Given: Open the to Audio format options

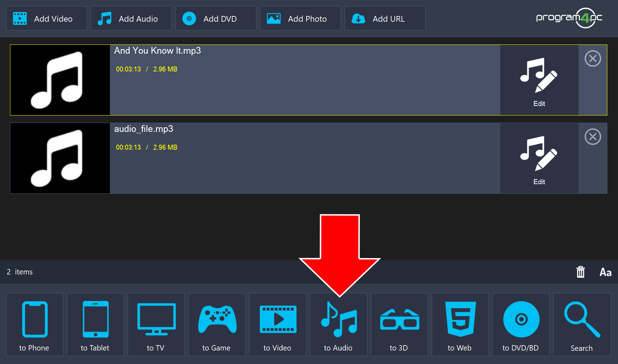Looking at the screenshot, I should 339,325.
